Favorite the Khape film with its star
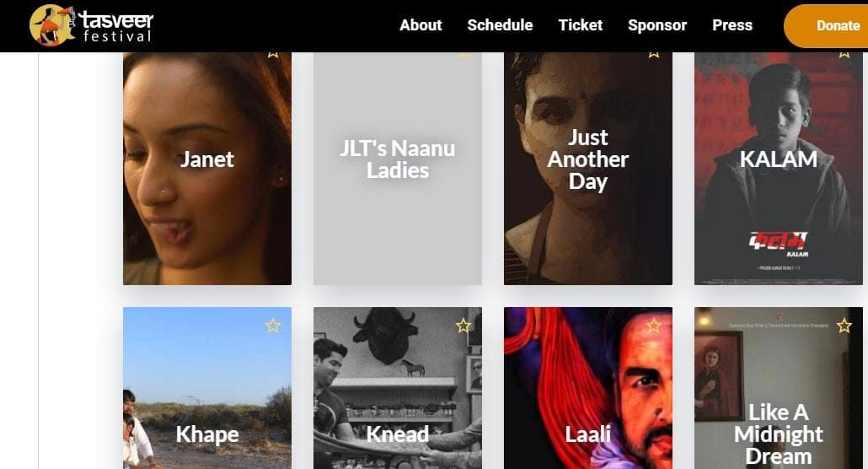 (x=273, y=326)
